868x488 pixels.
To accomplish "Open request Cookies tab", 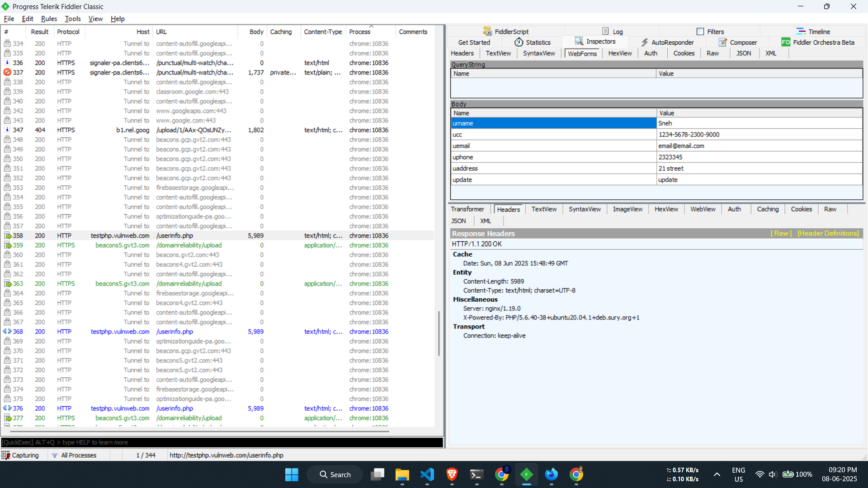I will [684, 53].
